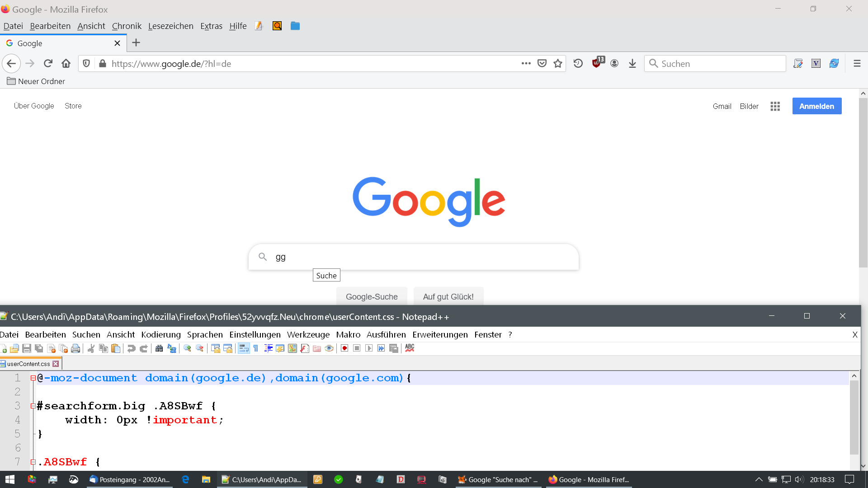The height and width of the screenshot is (488, 868).
Task: Click the Gmail link
Action: 722,106
